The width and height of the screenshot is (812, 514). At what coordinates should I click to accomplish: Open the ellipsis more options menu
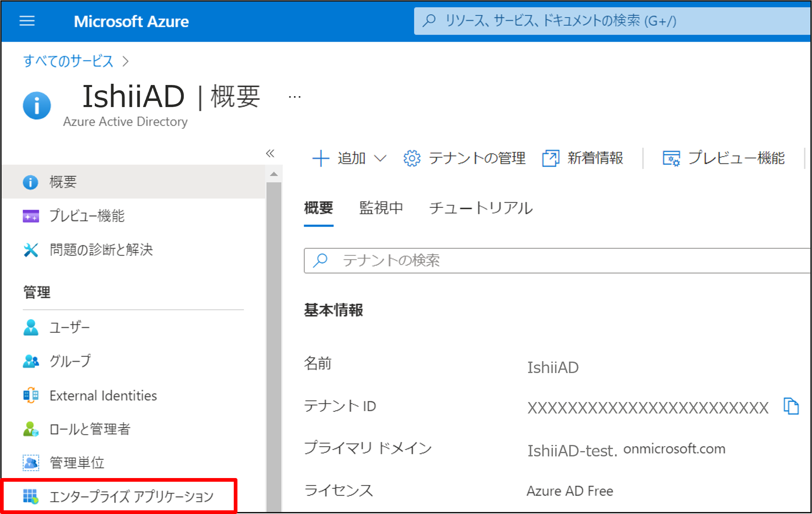pyautogui.click(x=294, y=97)
